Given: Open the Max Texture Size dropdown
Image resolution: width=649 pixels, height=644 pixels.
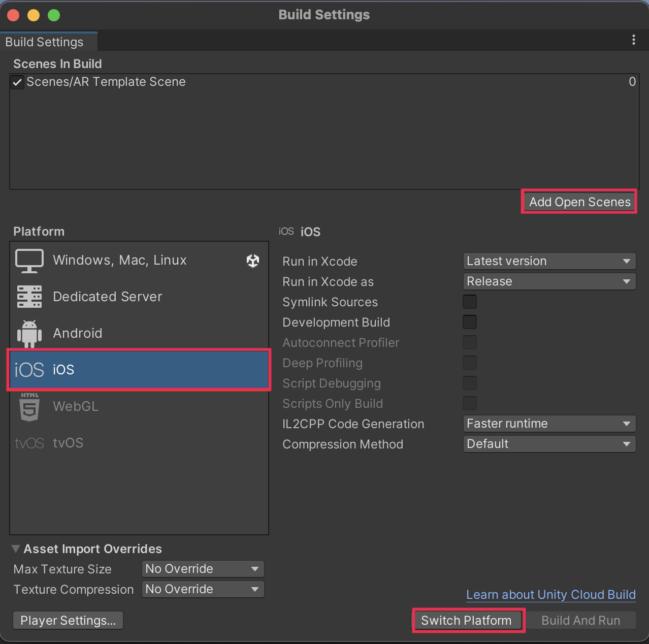Looking at the screenshot, I should (x=203, y=569).
